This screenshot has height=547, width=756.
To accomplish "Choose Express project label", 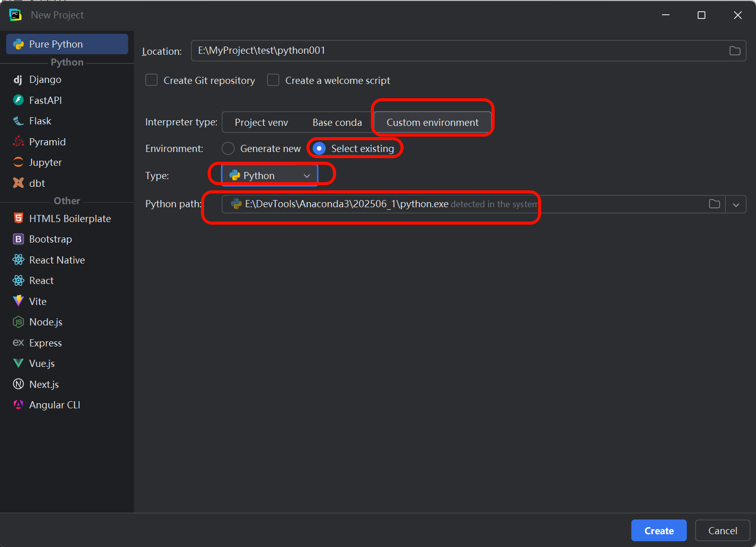I will click(46, 343).
